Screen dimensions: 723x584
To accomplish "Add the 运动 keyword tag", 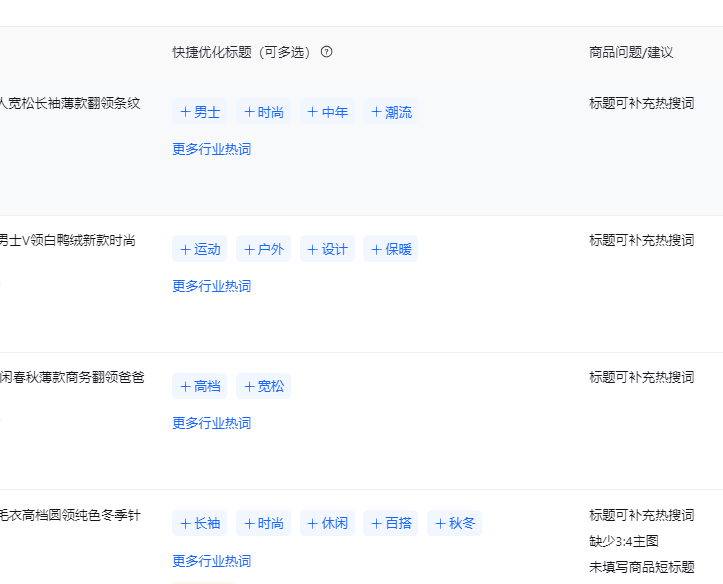I will (200, 249).
